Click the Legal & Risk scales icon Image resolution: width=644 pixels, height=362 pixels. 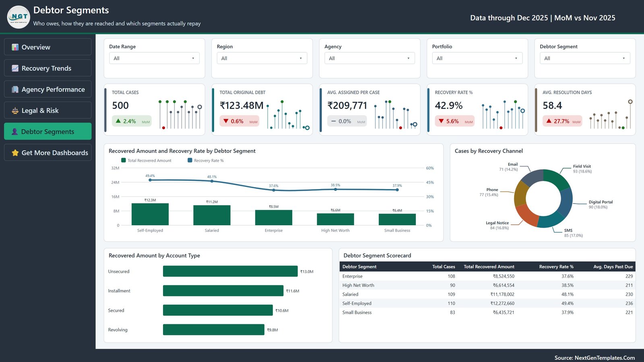click(x=15, y=111)
